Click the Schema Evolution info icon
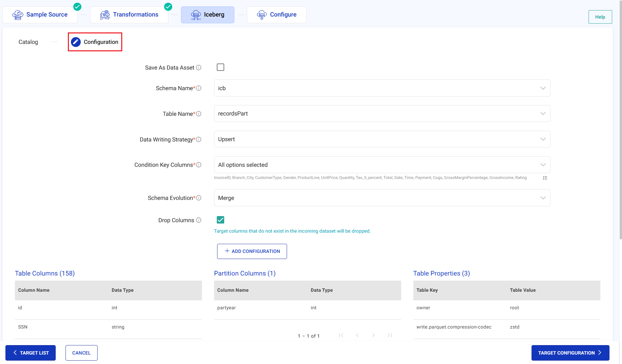The width and height of the screenshot is (622, 364). [199, 198]
